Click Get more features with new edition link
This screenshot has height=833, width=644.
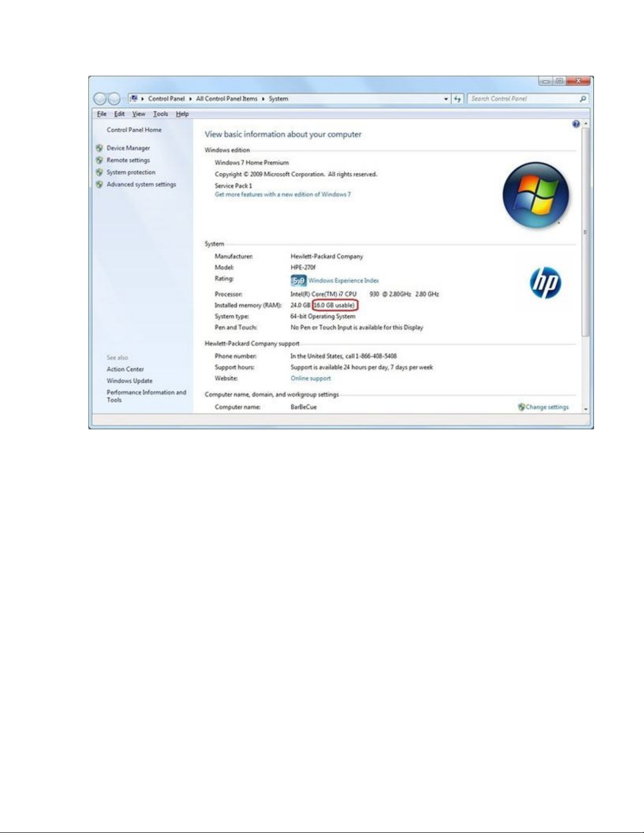click(283, 194)
